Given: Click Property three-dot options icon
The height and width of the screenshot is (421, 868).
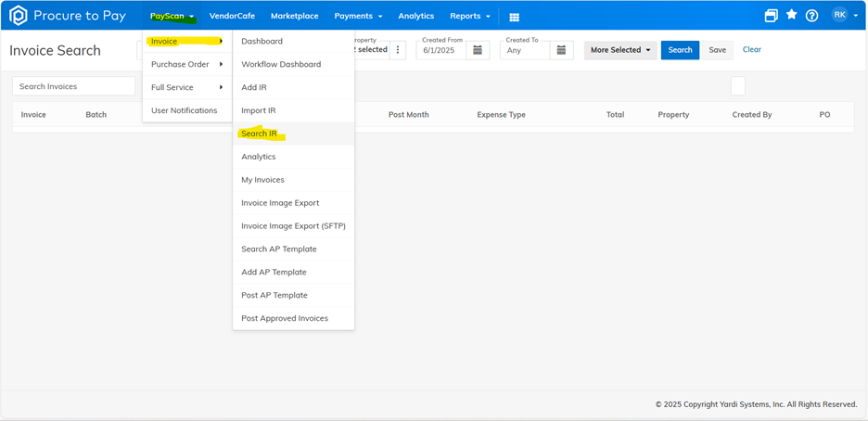Looking at the screenshot, I should pyautogui.click(x=398, y=50).
